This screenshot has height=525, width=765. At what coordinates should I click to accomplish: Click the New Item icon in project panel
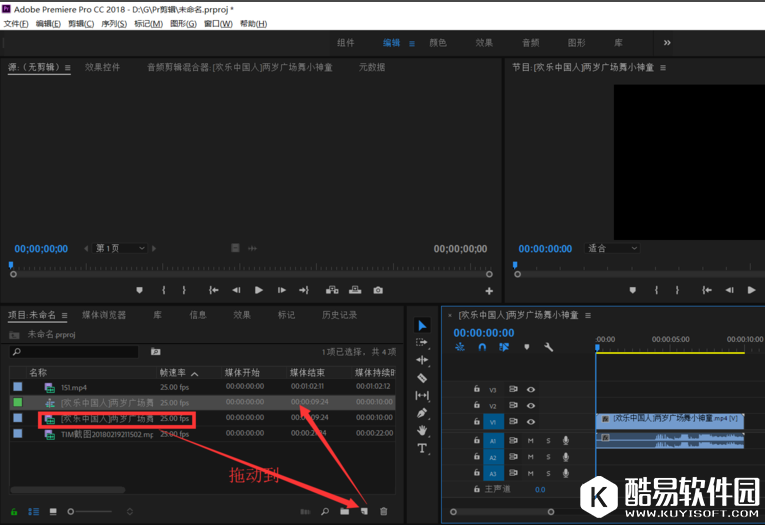click(365, 511)
